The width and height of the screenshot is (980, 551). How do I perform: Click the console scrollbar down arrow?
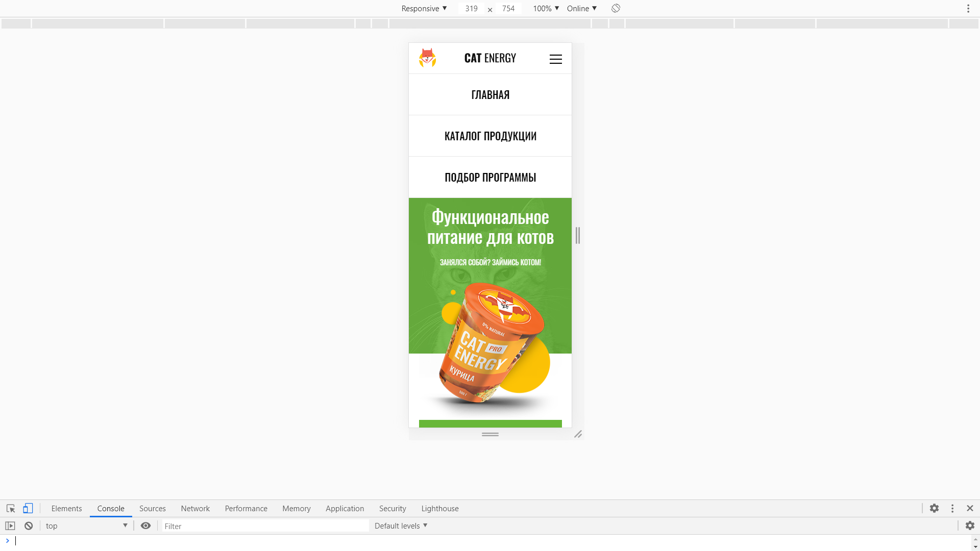[975, 547]
